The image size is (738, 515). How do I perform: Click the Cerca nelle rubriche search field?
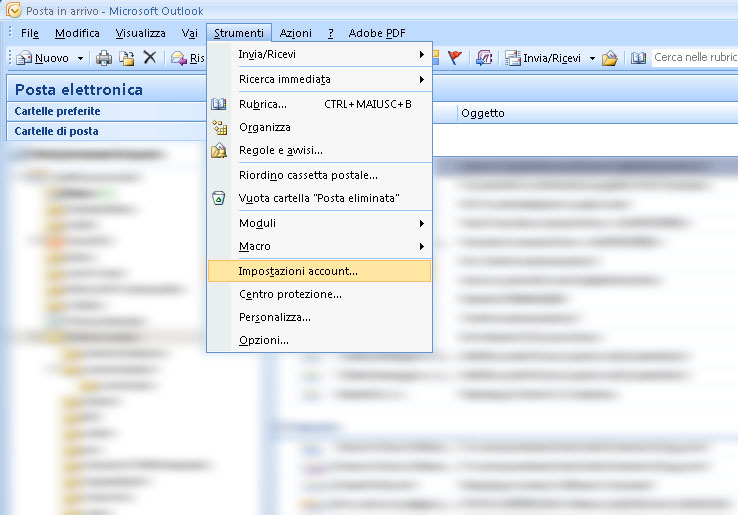point(695,57)
